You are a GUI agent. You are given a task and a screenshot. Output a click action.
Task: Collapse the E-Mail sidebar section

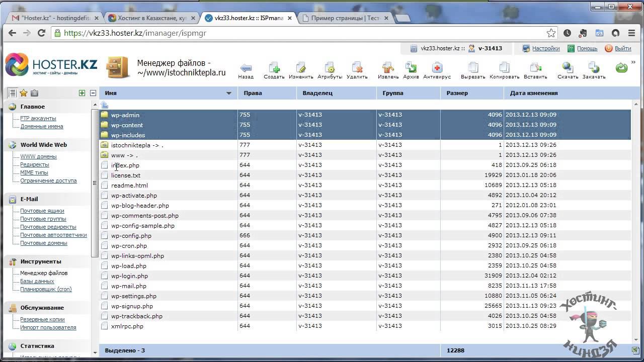[x=29, y=199]
